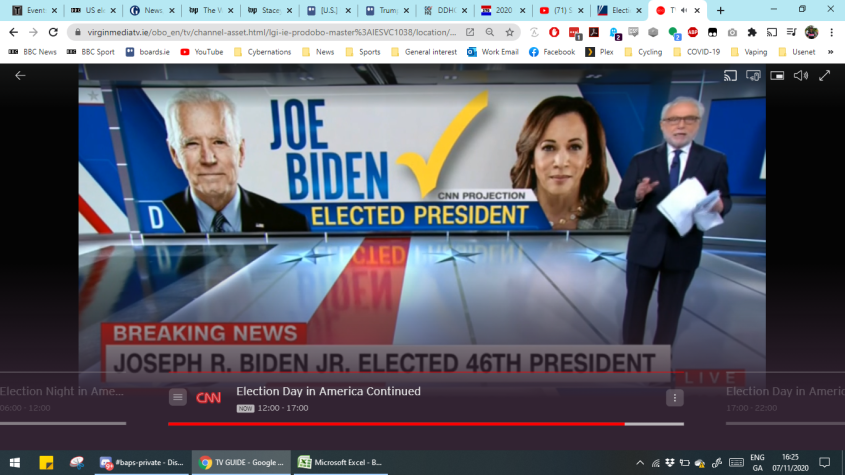
Task: Expand the General interest bookmark folder
Action: (424, 52)
